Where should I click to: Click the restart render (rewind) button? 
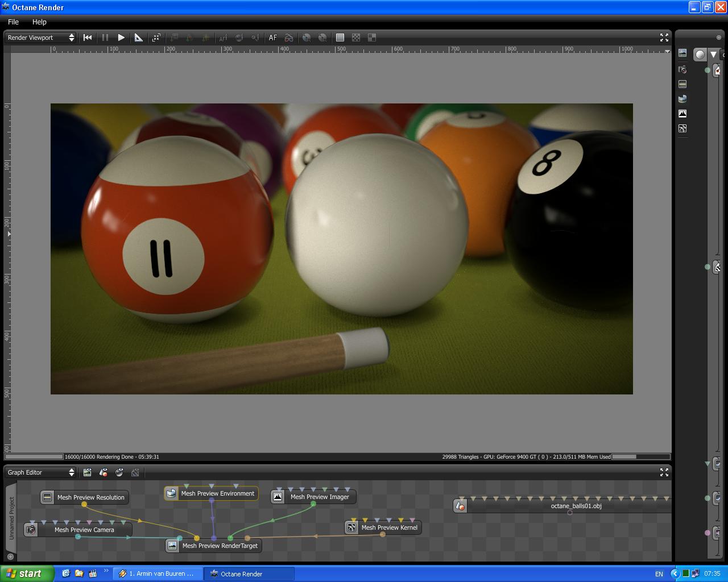88,38
